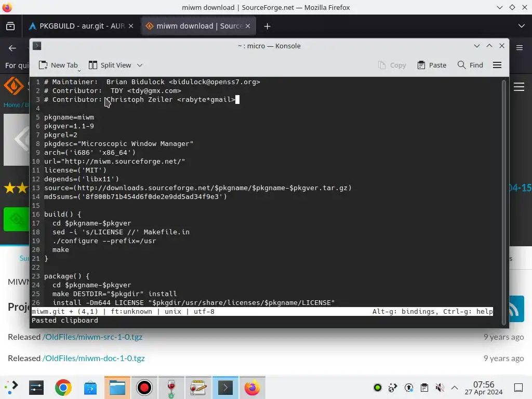Click the notepad with wine glass taskbar icon
The width and height of the screenshot is (532, 399).
198,388
